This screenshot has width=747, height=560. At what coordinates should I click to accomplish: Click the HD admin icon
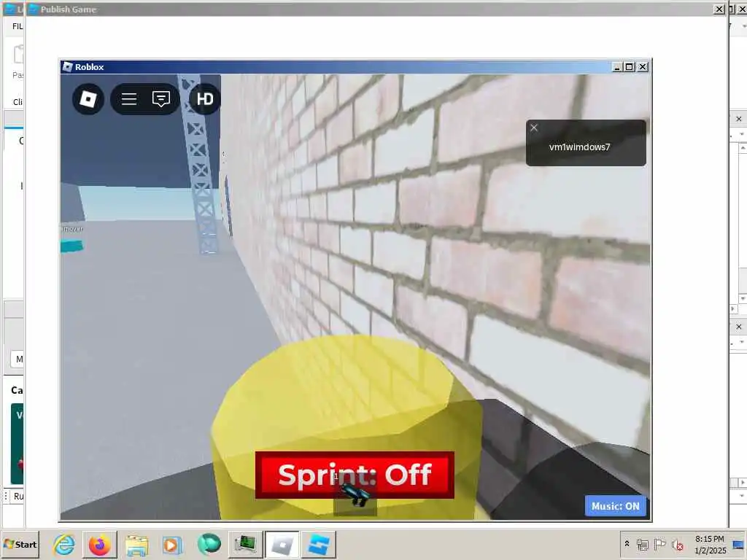[x=205, y=99]
